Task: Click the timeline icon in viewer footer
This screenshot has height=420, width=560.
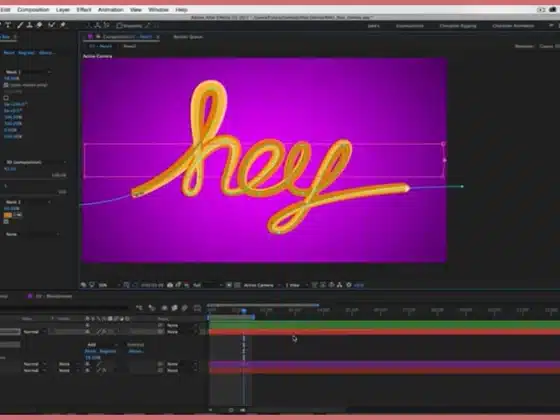Action: (331, 285)
